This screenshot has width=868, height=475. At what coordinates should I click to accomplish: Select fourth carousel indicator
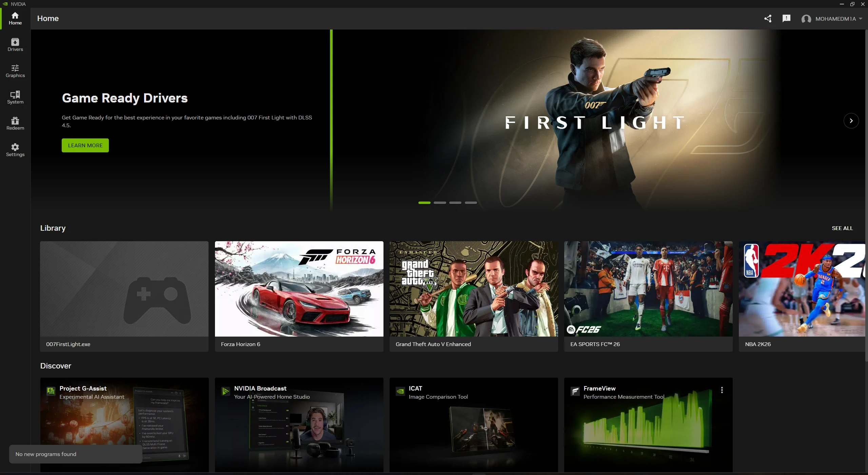tap(471, 203)
